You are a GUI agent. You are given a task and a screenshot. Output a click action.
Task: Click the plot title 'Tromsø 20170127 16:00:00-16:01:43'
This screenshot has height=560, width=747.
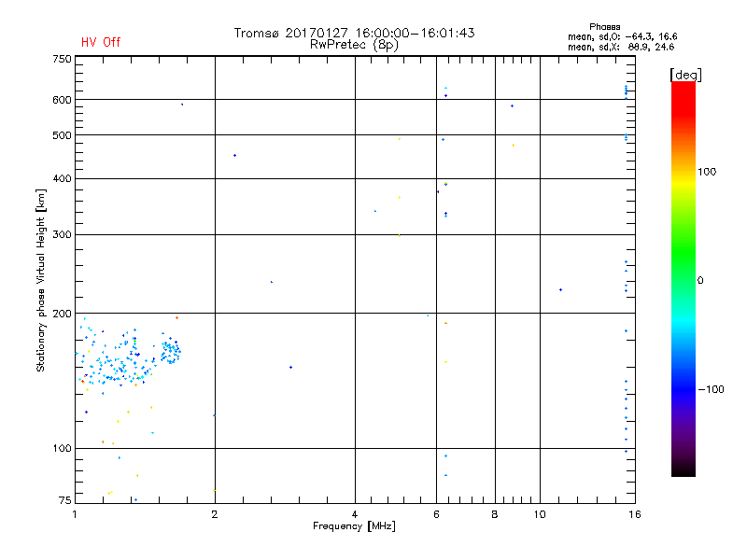coord(354,33)
